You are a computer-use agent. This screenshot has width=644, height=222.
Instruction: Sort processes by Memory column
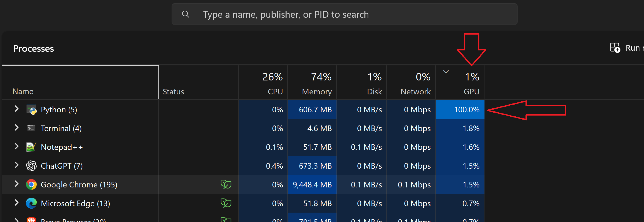tap(312, 83)
